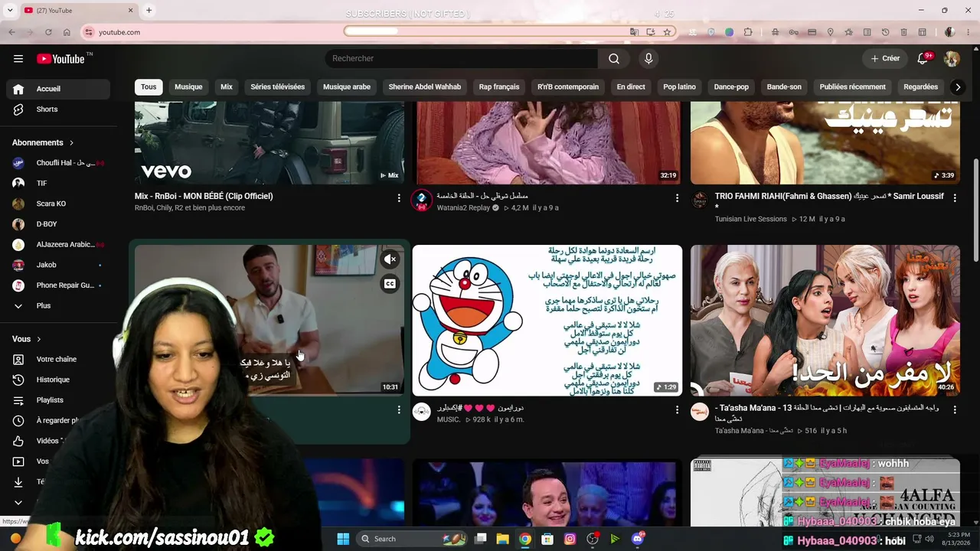The image size is (980, 551).
Task: Open the notifications bell
Action: (x=923, y=59)
